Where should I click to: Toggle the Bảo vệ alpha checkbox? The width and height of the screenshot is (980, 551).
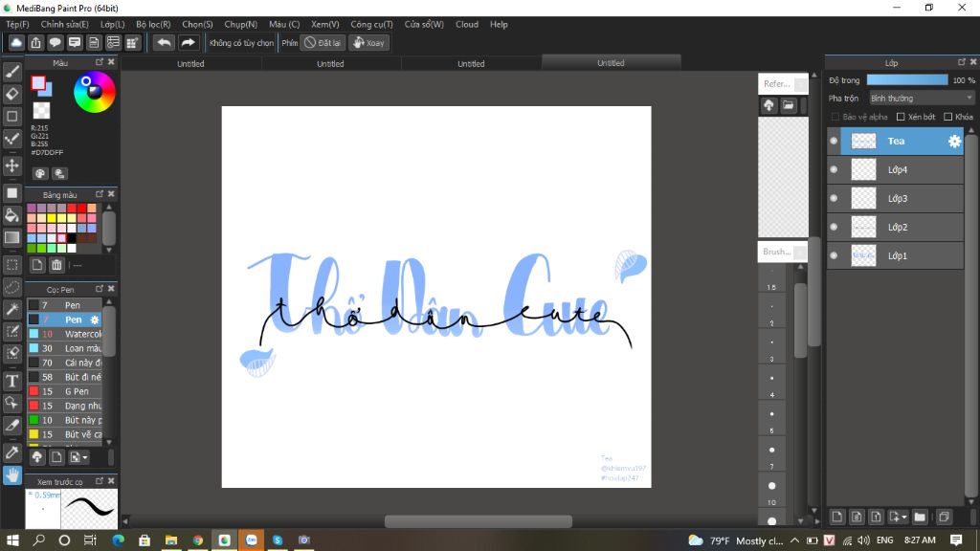pos(835,117)
